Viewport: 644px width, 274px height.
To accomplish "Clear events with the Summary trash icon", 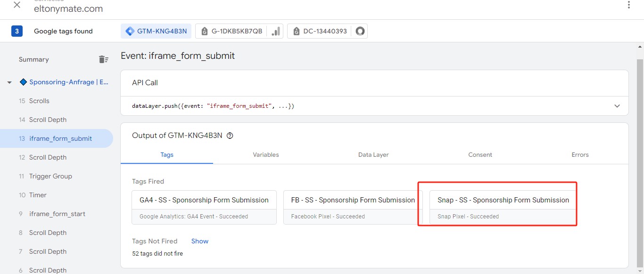I will coord(103,59).
